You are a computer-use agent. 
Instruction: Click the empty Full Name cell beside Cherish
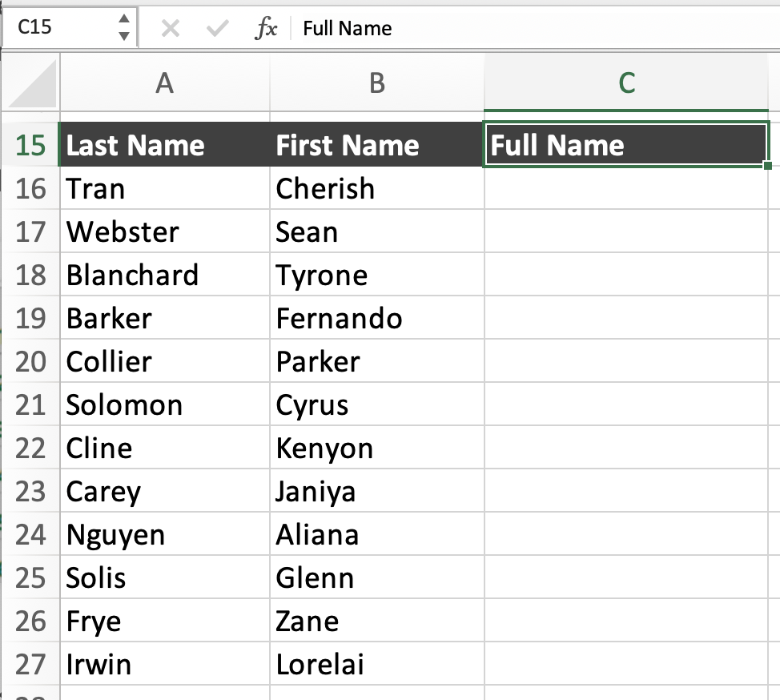tap(627, 189)
